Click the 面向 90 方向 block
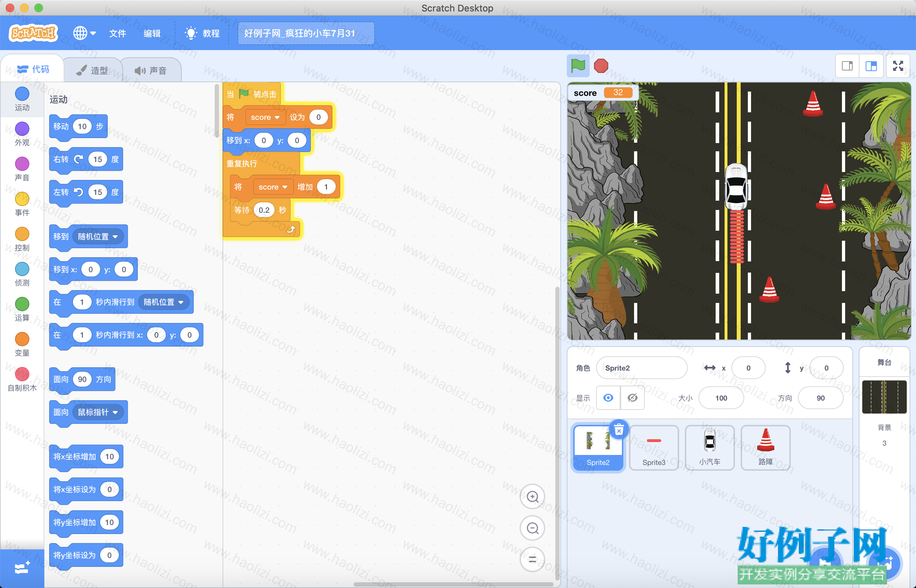This screenshot has height=588, width=916. click(x=82, y=379)
